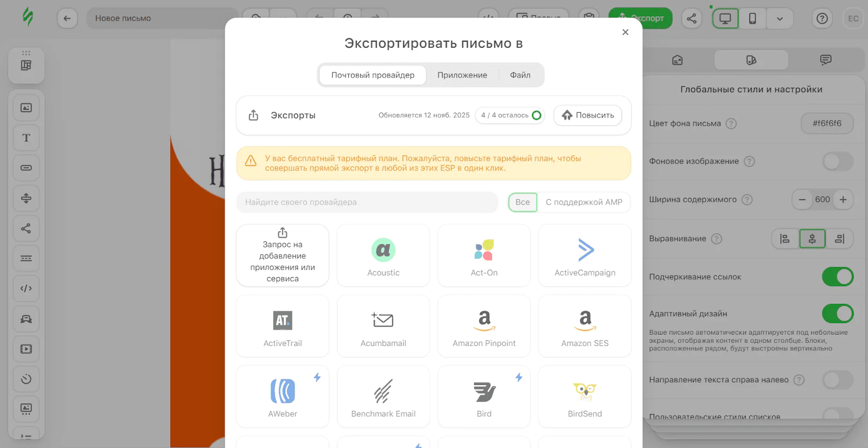Screen dimensions: 868x448
Task: Switch to mobile preview mode
Action: [752, 18]
